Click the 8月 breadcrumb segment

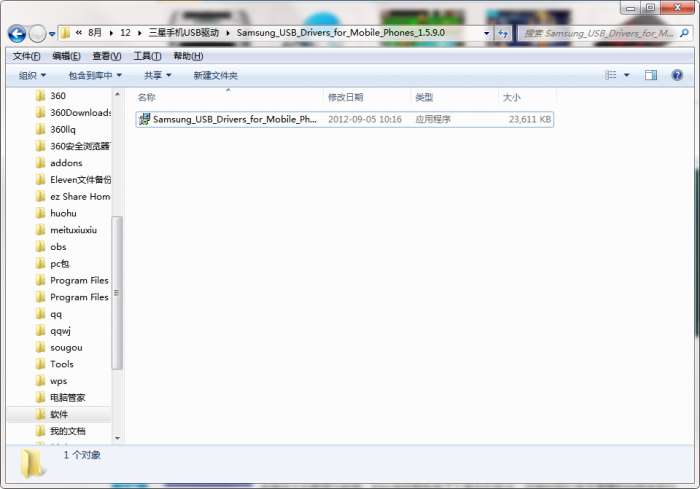click(x=94, y=33)
